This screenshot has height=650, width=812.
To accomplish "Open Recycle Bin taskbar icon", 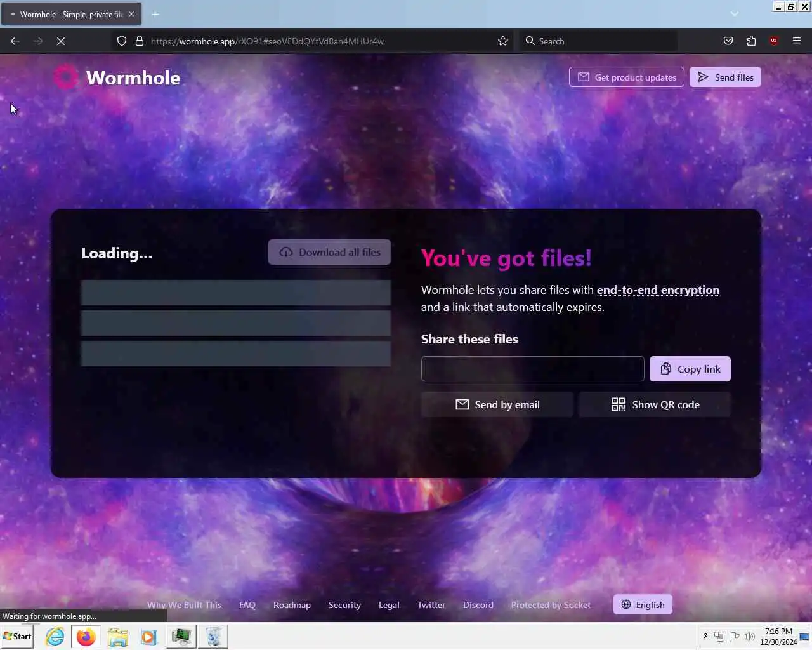I will (213, 636).
